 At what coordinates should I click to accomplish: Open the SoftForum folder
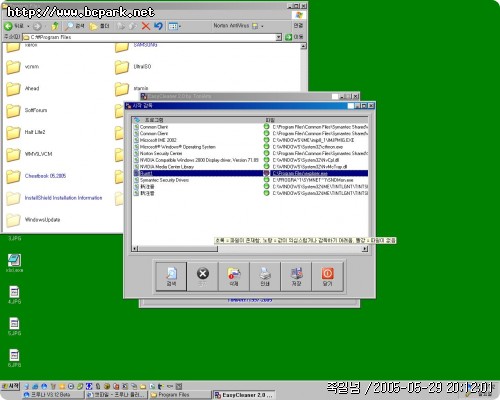click(x=27, y=110)
